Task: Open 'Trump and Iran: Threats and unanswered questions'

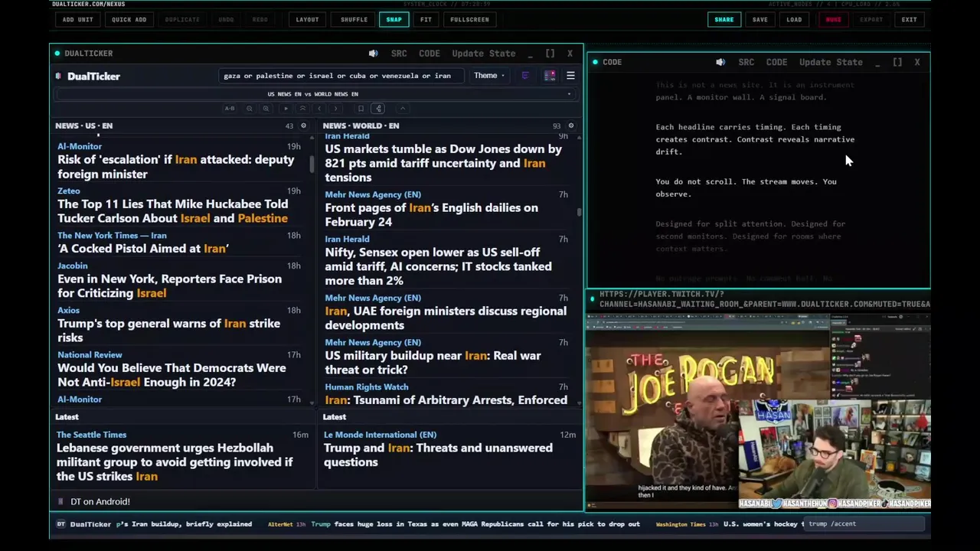Action: pyautogui.click(x=438, y=455)
